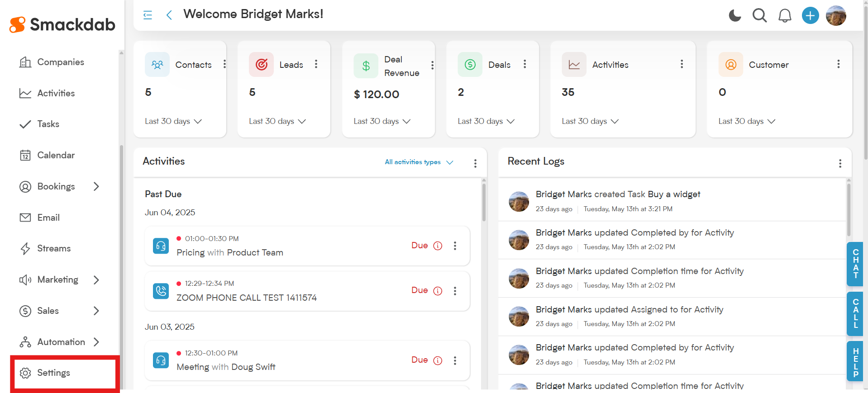
Task: Open the Recent Logs three-dot menu
Action: pyautogui.click(x=840, y=163)
